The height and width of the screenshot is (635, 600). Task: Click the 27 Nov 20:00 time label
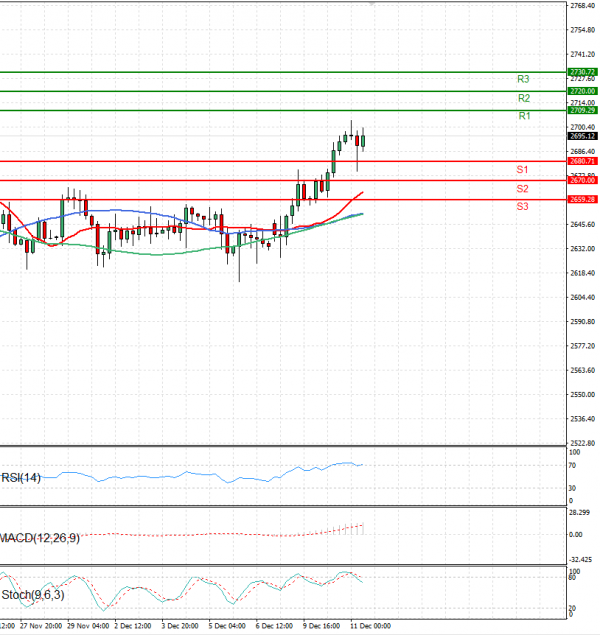pos(41,626)
